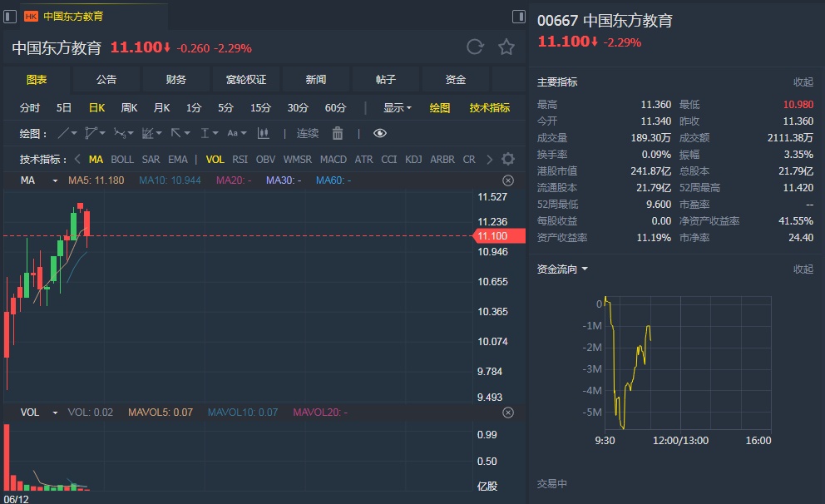Open the 资金 tab
Screen dimensions: 825x504
click(456, 80)
